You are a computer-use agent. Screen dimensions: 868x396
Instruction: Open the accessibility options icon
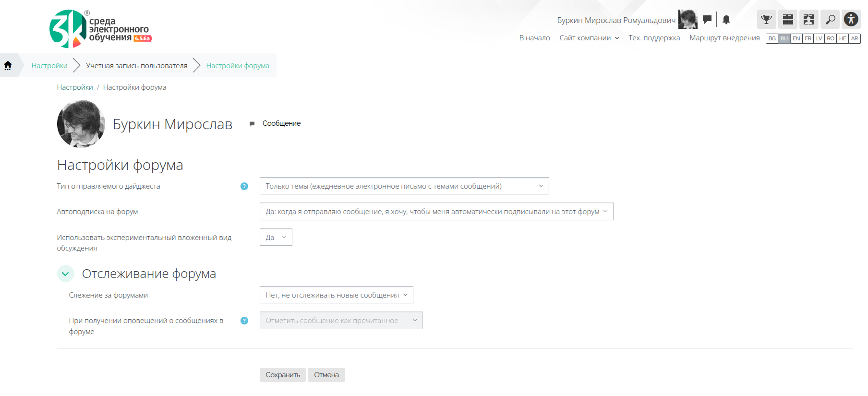tap(851, 20)
